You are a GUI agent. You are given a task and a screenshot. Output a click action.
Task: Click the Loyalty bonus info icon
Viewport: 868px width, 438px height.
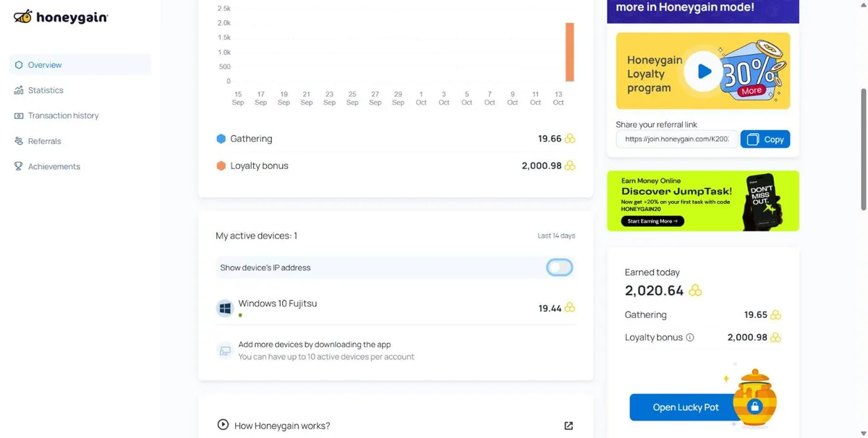[x=690, y=338]
